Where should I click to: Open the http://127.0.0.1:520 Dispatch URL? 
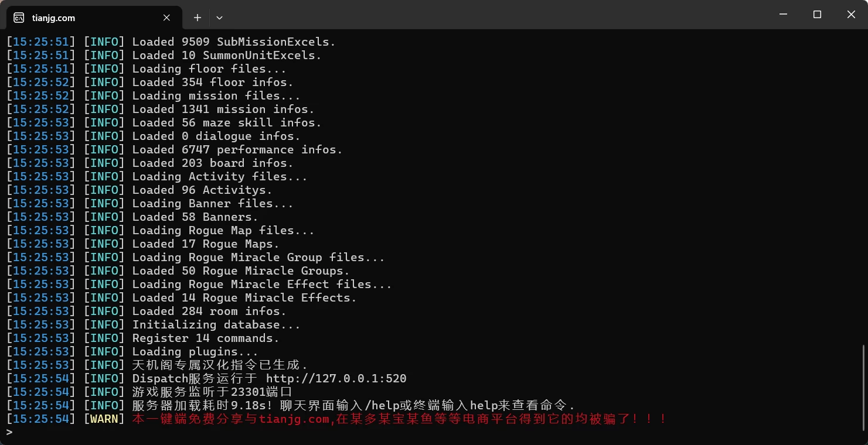(x=336, y=378)
